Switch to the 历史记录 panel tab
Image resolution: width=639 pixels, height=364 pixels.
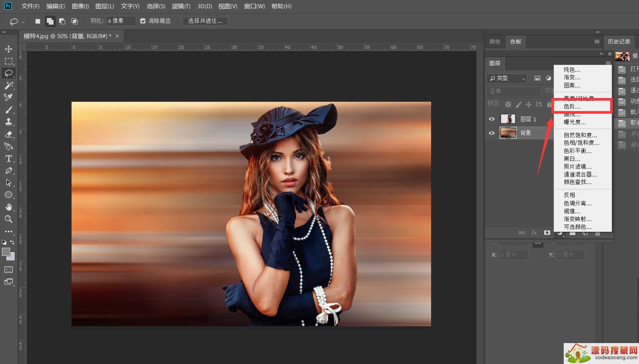click(619, 42)
